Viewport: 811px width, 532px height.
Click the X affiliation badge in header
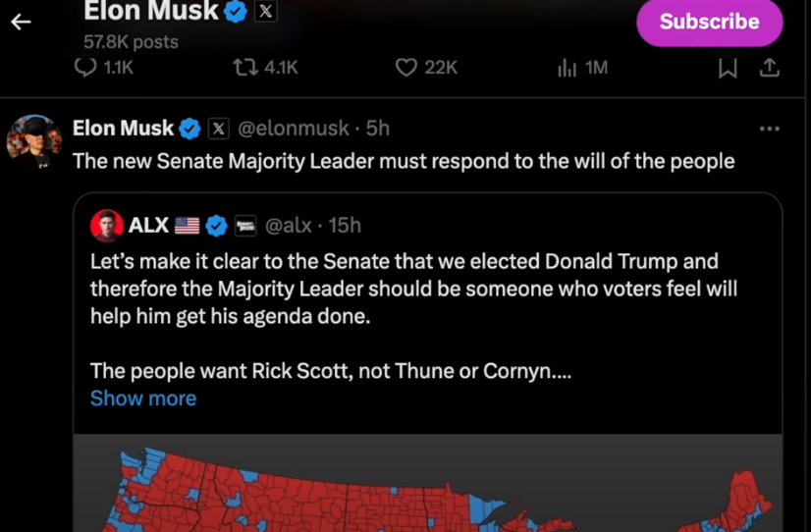[265, 12]
